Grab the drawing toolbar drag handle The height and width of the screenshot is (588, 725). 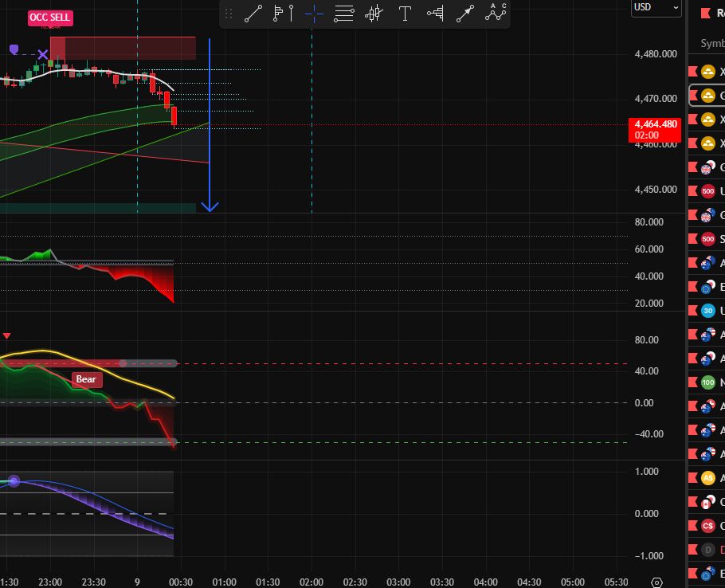[x=229, y=14]
